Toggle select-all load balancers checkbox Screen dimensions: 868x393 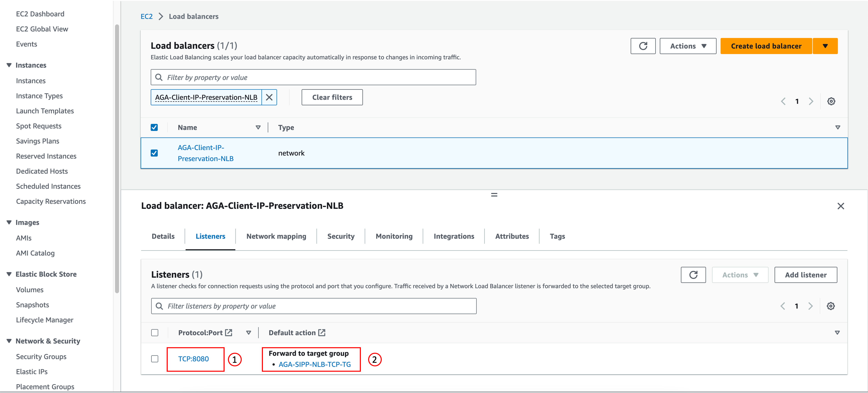point(154,127)
